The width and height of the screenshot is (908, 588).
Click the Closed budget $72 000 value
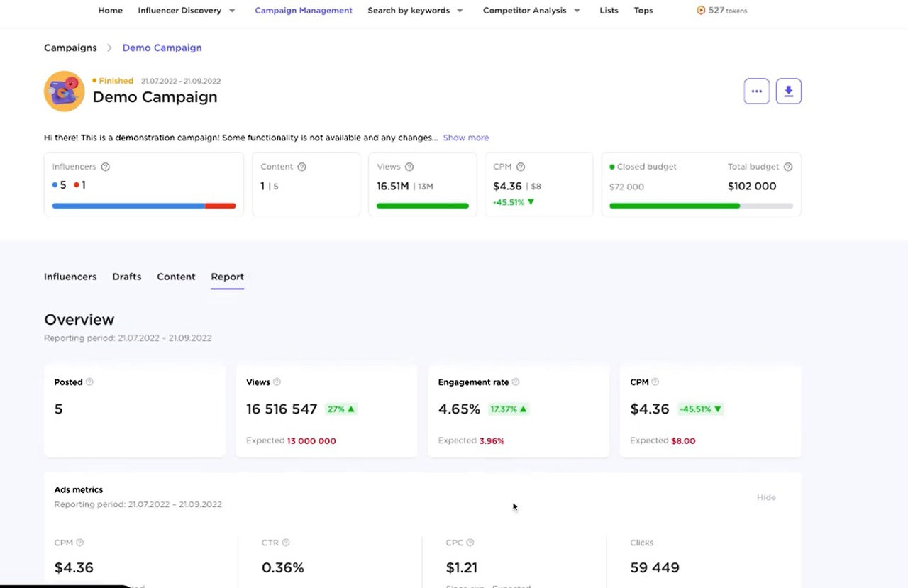click(x=626, y=187)
